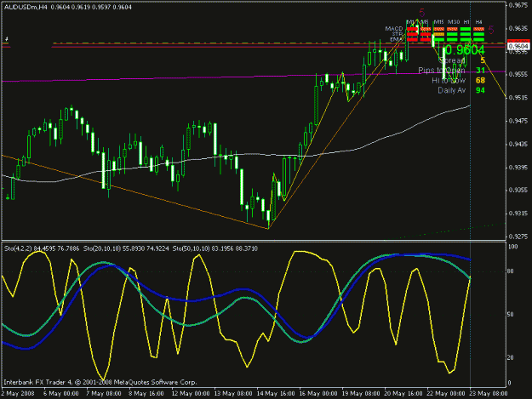Click the 0.9275 price axis label
Screen dimensions: 532x399
point(519,237)
